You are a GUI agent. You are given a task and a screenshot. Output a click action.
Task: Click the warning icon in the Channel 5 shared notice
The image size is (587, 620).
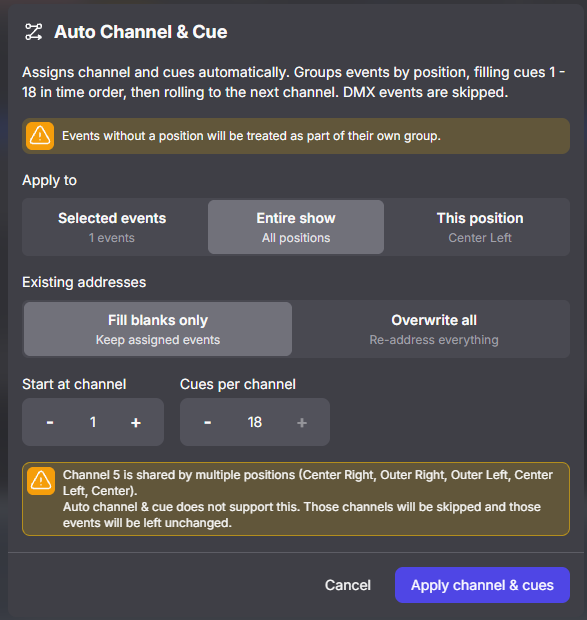click(x=41, y=481)
